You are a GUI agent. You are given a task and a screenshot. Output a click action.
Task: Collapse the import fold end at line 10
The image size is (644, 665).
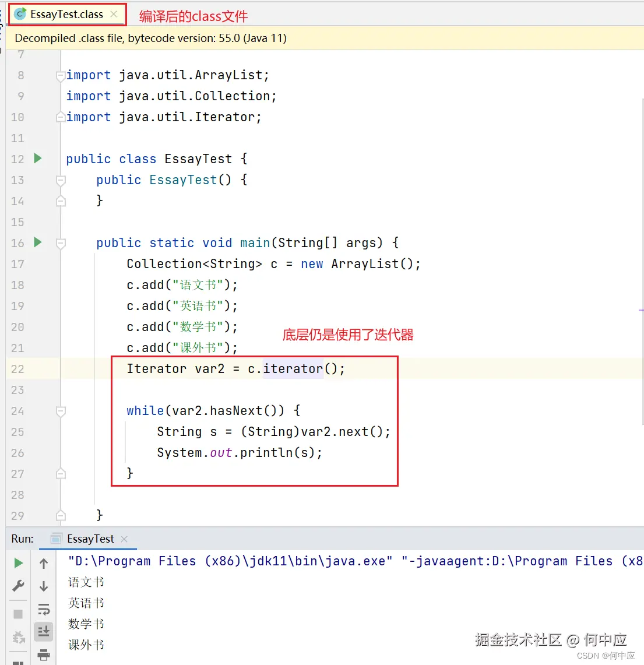click(x=61, y=117)
